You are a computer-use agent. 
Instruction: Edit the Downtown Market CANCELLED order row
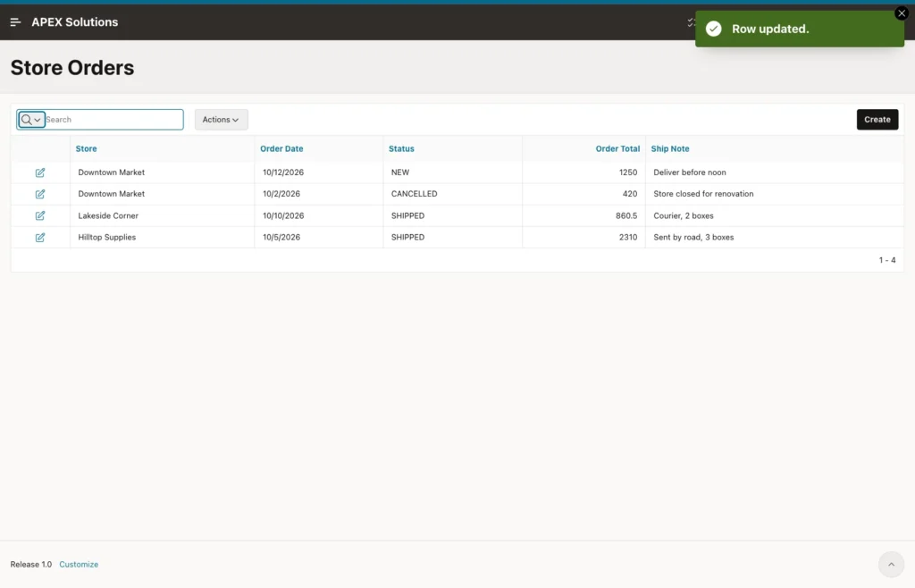pyautogui.click(x=39, y=194)
